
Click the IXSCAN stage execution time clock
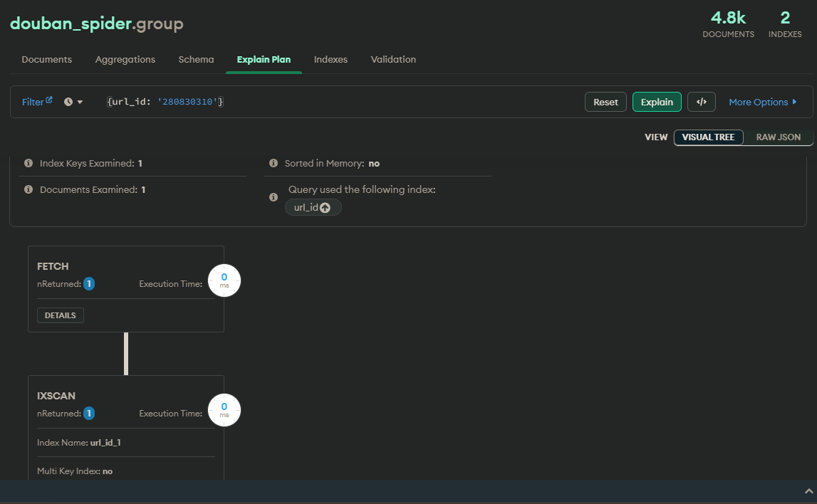tap(224, 410)
